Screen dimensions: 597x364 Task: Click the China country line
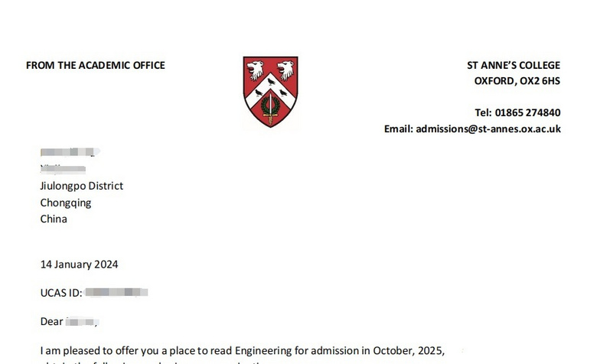point(54,219)
